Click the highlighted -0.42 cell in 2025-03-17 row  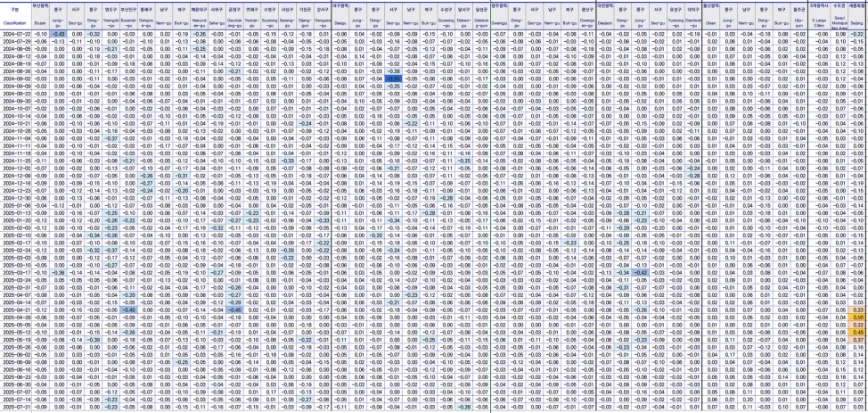tap(641, 273)
